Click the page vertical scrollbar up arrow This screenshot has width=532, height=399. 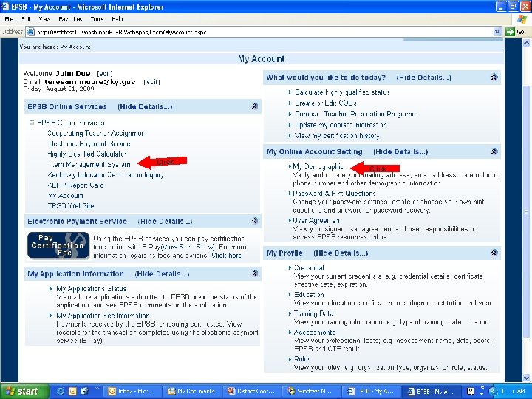pyautogui.click(x=526, y=43)
